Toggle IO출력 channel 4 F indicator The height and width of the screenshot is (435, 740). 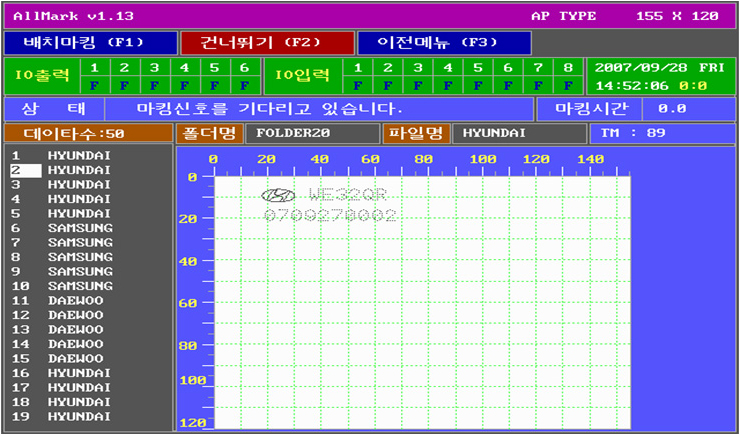click(185, 85)
